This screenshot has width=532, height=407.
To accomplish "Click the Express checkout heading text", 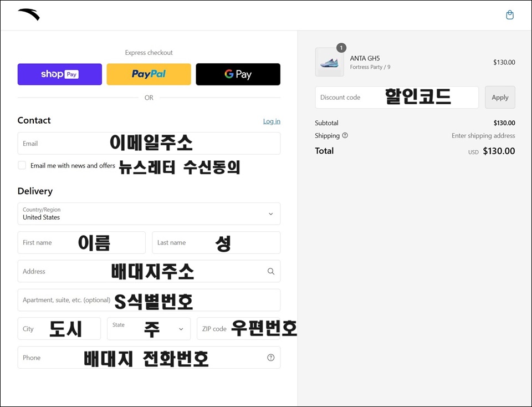I will click(149, 53).
